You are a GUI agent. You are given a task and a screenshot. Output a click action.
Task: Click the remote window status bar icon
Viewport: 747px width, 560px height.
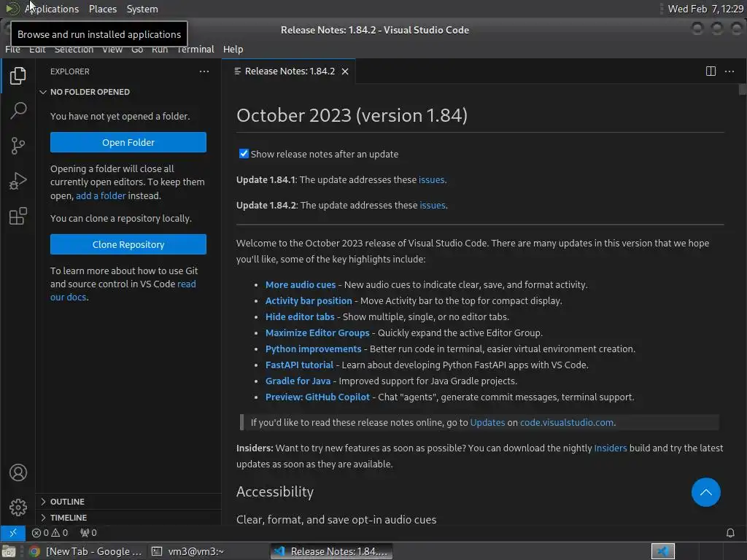[13, 532]
